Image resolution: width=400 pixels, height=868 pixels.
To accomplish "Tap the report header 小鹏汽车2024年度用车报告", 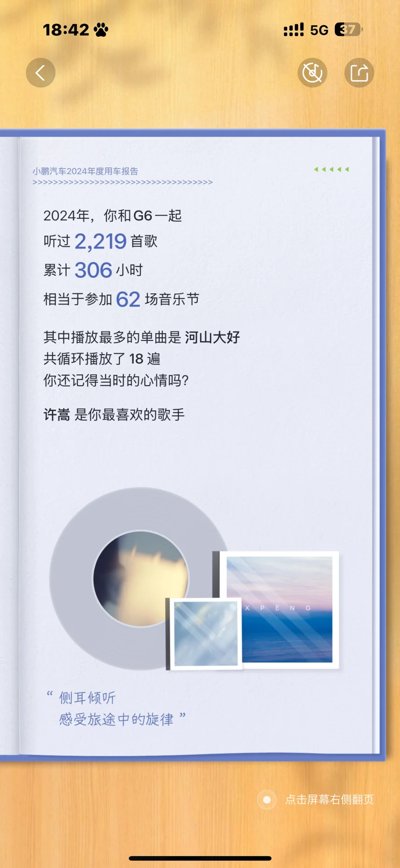I will click(85, 171).
